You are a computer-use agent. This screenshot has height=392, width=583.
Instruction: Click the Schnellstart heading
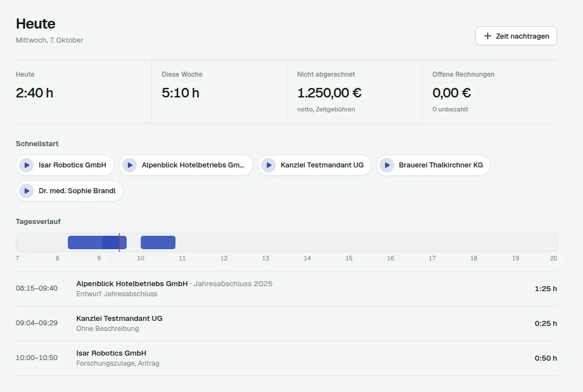click(37, 144)
